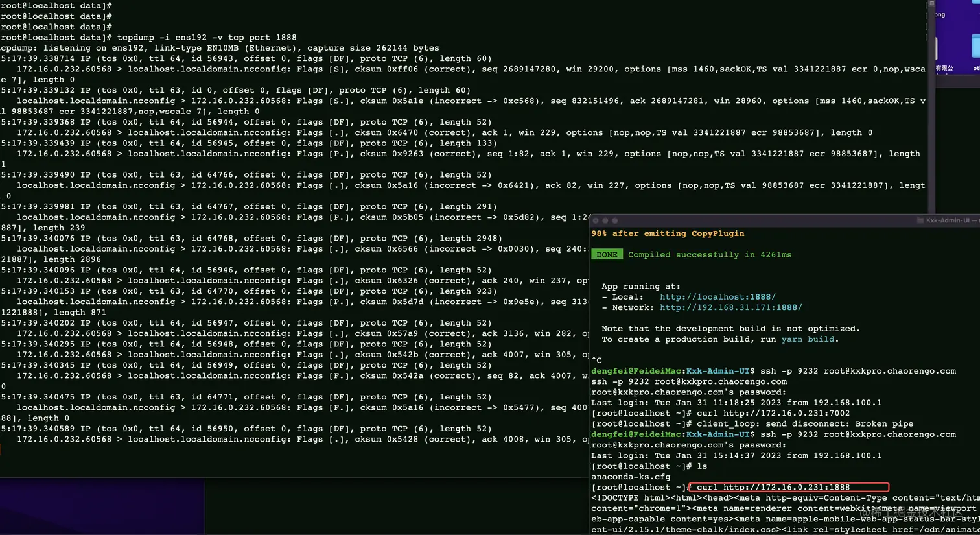Open the http://localhost:1888/ link
This screenshot has height=535, width=980.
[717, 297]
